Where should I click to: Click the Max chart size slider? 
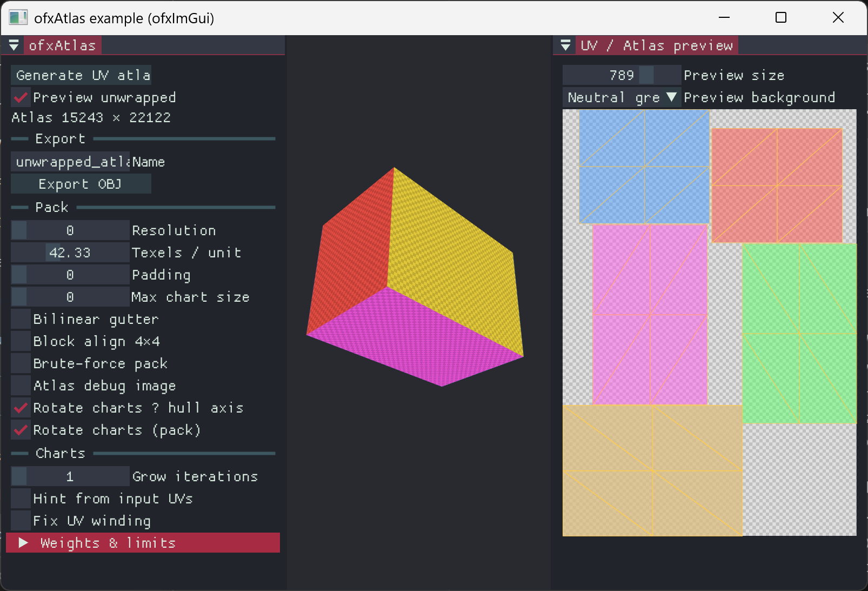70,297
